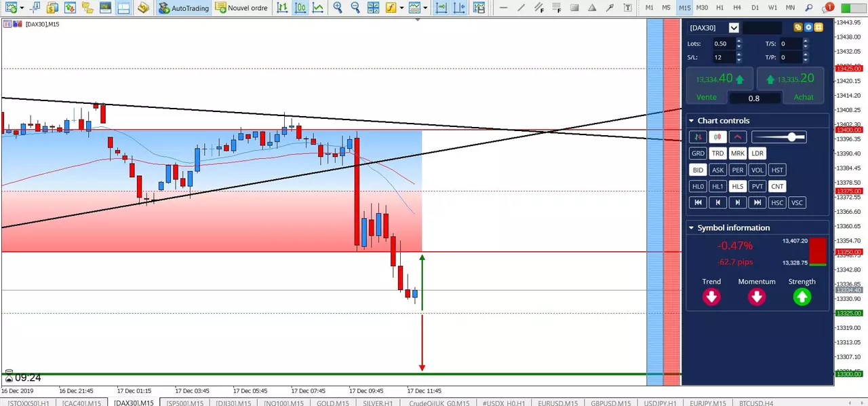
Task: Select the triangle shape tool
Action: pos(592,8)
